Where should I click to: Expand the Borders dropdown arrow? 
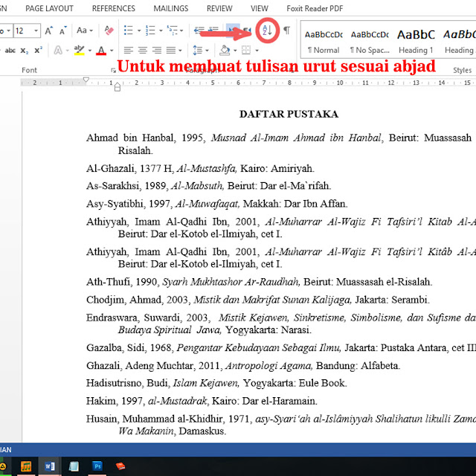pyautogui.click(x=257, y=51)
